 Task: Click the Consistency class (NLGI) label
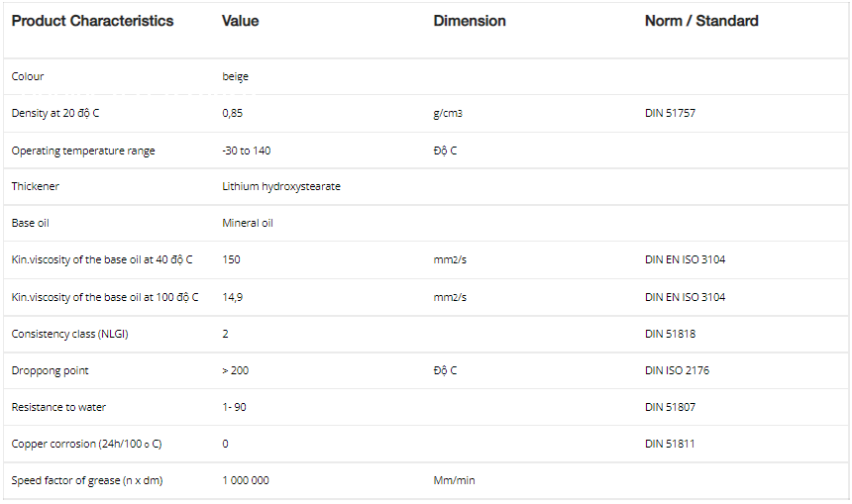(x=70, y=334)
